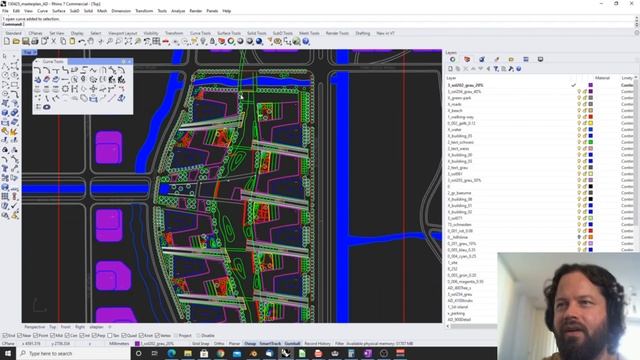The height and width of the screenshot is (360, 640).
Task: Toggle Gumball in the status bar
Action: pyautogui.click(x=292, y=344)
